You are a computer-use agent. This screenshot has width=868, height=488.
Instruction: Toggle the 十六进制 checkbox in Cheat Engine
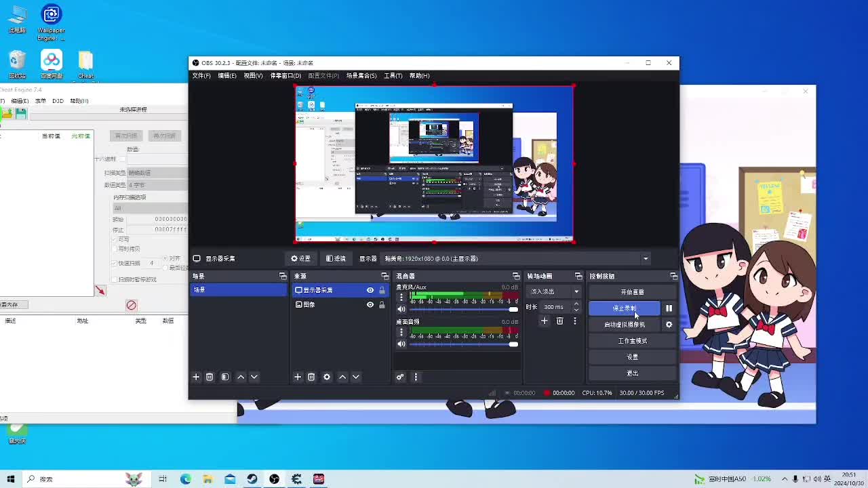(123, 159)
